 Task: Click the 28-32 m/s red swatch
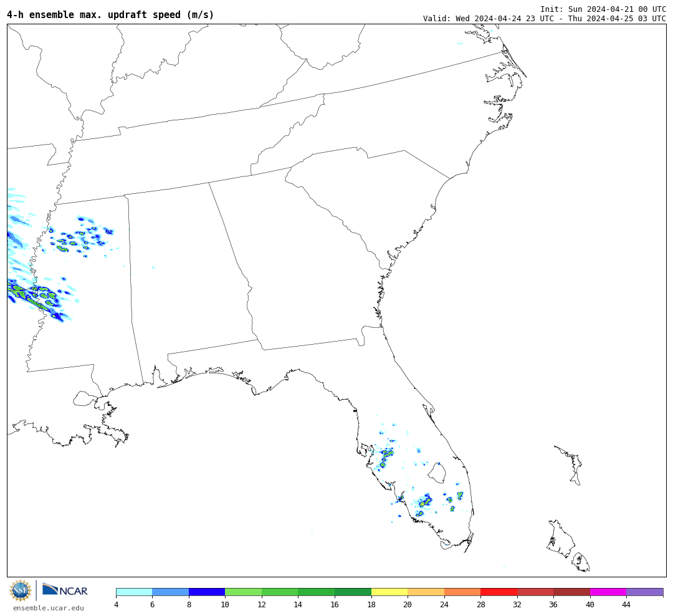point(499,592)
